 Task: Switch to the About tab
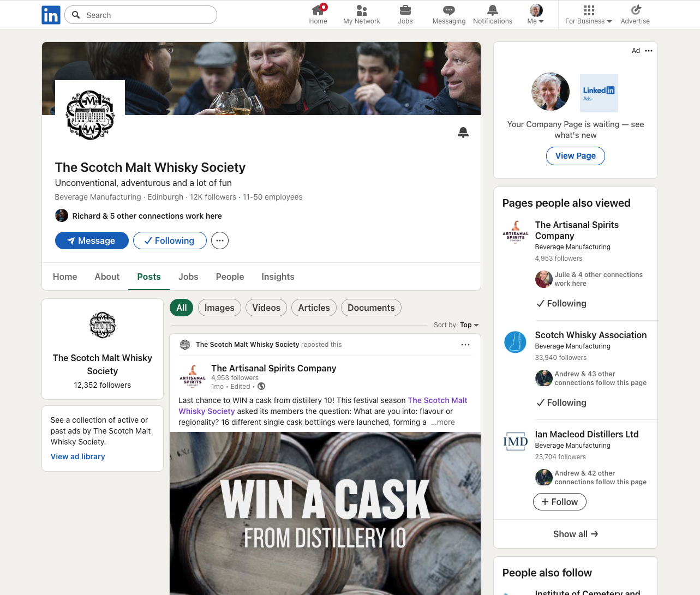(x=107, y=277)
